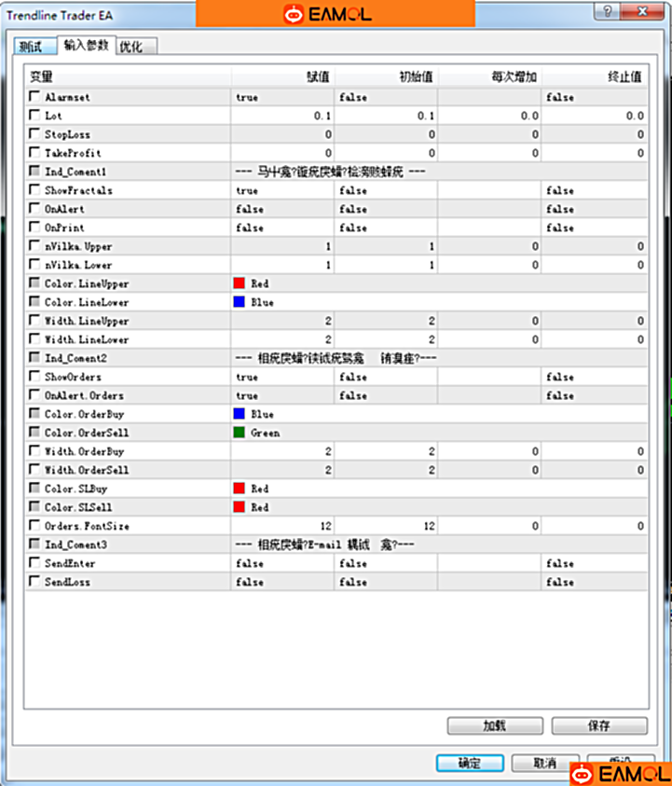This screenshot has height=786, width=672.
Task: Confirm settings with the 确定 button
Action: click(x=470, y=763)
